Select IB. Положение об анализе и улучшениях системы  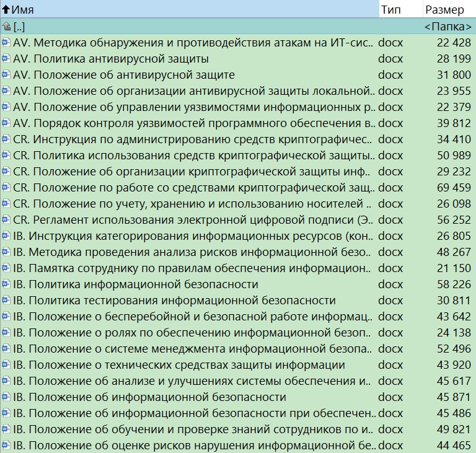click(x=238, y=380)
